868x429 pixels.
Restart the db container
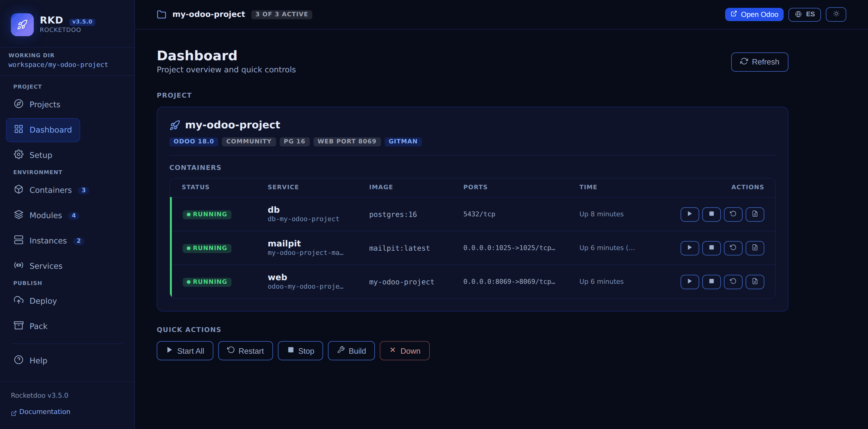(733, 214)
